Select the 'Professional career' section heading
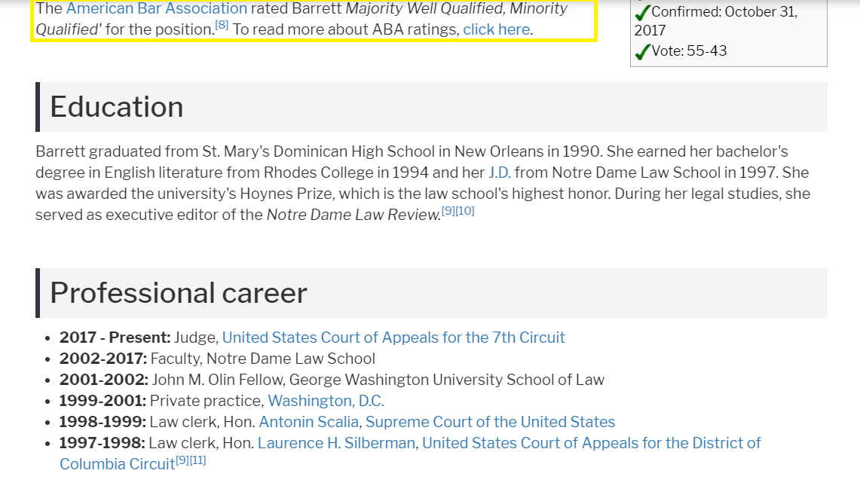The image size is (860, 504). pos(179,293)
